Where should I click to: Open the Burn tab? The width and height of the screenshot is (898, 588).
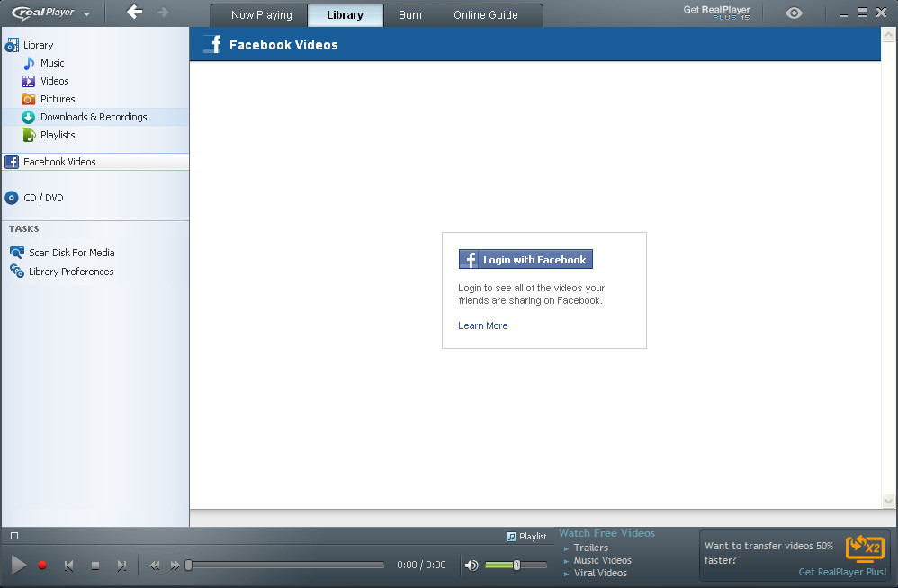pyautogui.click(x=410, y=15)
